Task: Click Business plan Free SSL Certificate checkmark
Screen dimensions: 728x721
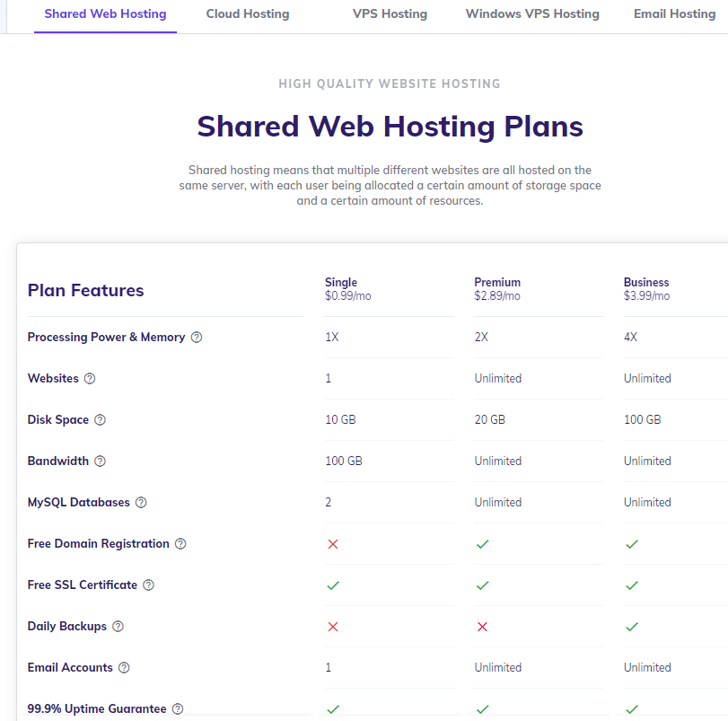Action: (632, 585)
